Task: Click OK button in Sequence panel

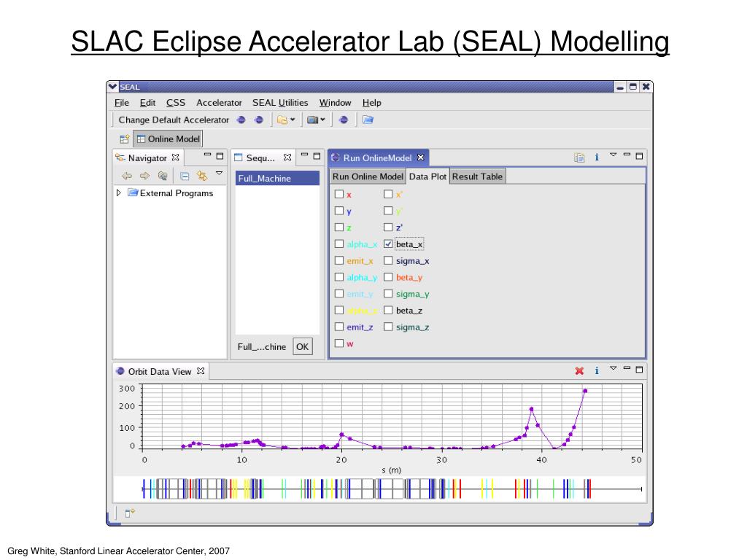Action: tap(303, 346)
